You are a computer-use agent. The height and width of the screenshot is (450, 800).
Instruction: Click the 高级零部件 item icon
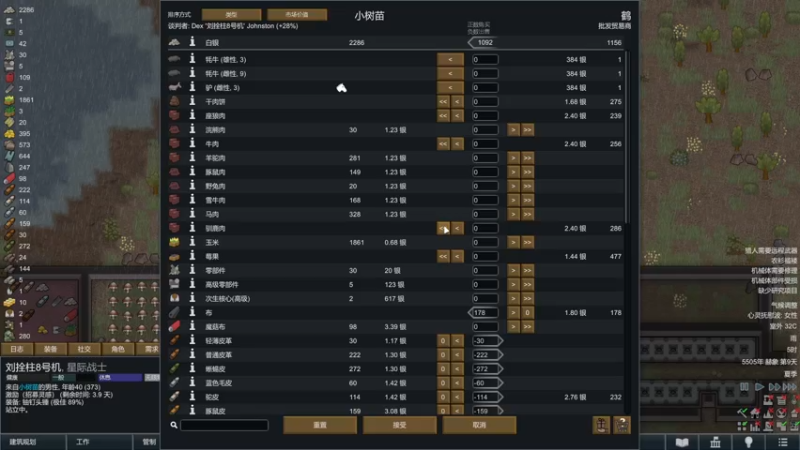(x=174, y=284)
